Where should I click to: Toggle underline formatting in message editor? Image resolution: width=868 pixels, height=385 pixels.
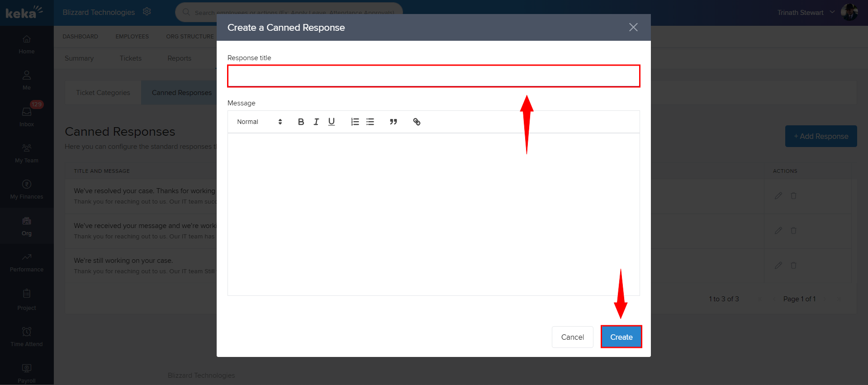pyautogui.click(x=332, y=122)
